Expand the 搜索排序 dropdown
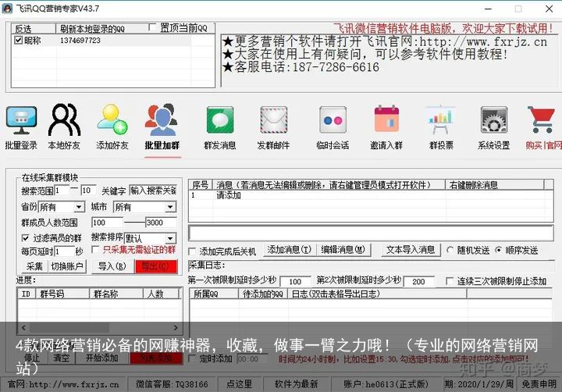Image resolution: width=562 pixels, height=392 pixels. point(171,238)
